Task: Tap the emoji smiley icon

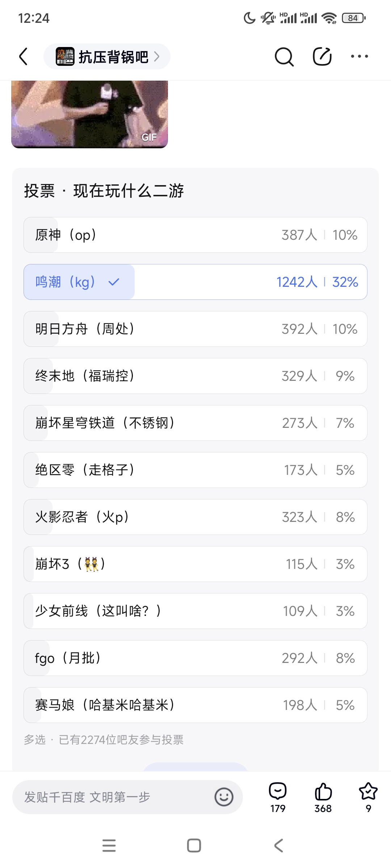Action: pos(224,797)
